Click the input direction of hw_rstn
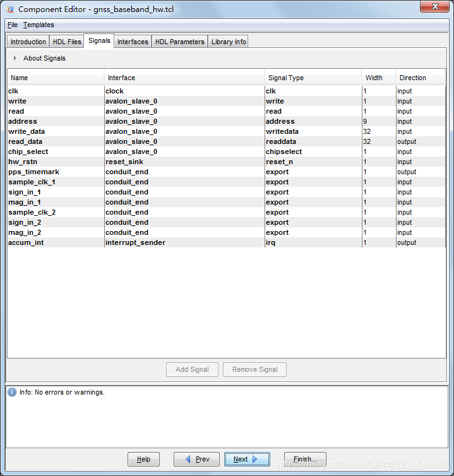 [x=421, y=162]
